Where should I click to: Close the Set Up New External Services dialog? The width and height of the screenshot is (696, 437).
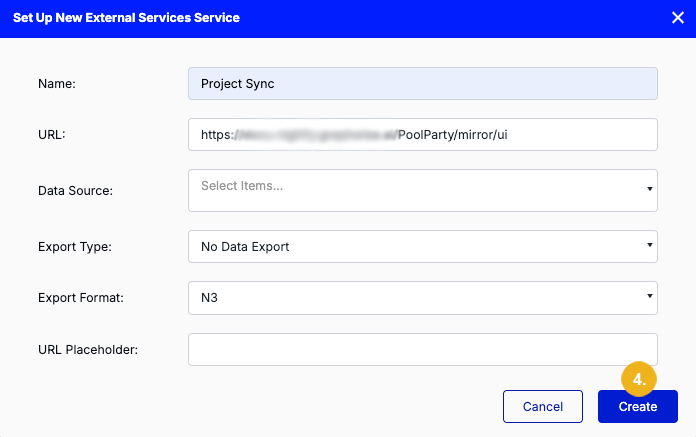[677, 18]
